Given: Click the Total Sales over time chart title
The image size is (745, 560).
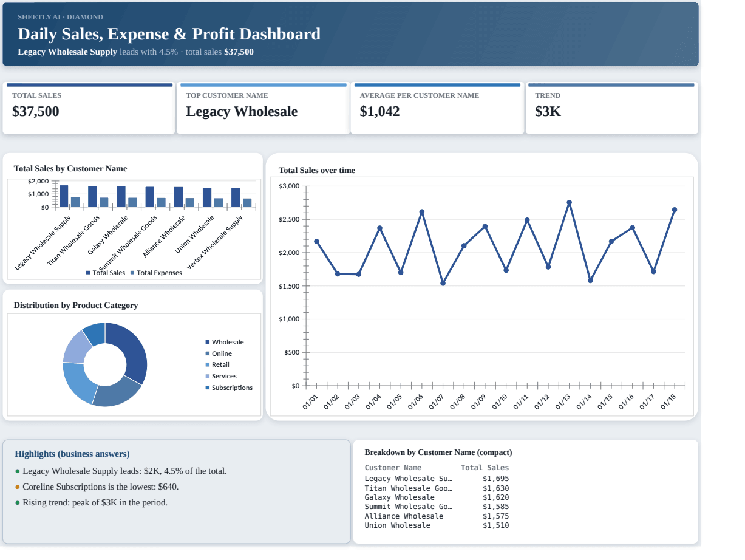Looking at the screenshot, I should [x=317, y=170].
